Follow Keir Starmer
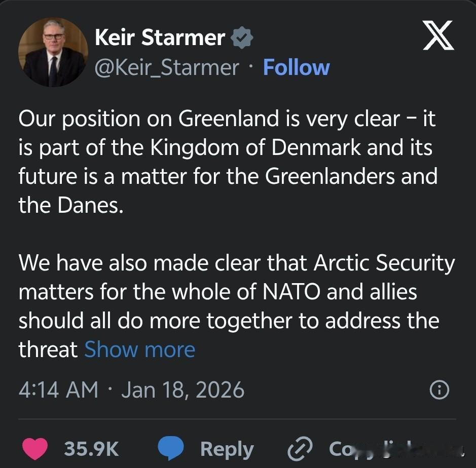 (x=296, y=67)
